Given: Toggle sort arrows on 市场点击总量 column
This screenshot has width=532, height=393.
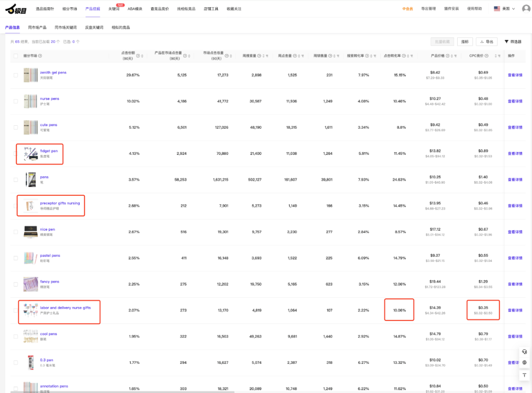Looking at the screenshot, I should click(231, 56).
